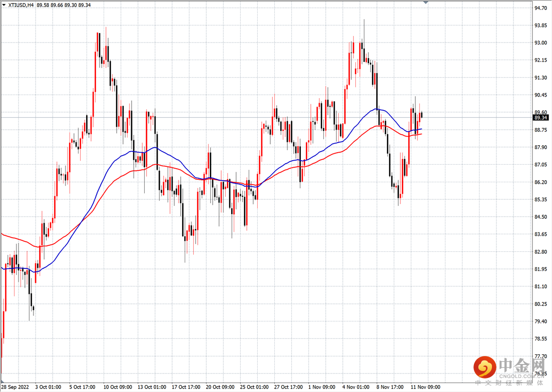
Task: Click the 76.85 price axis label
Action: point(540,373)
